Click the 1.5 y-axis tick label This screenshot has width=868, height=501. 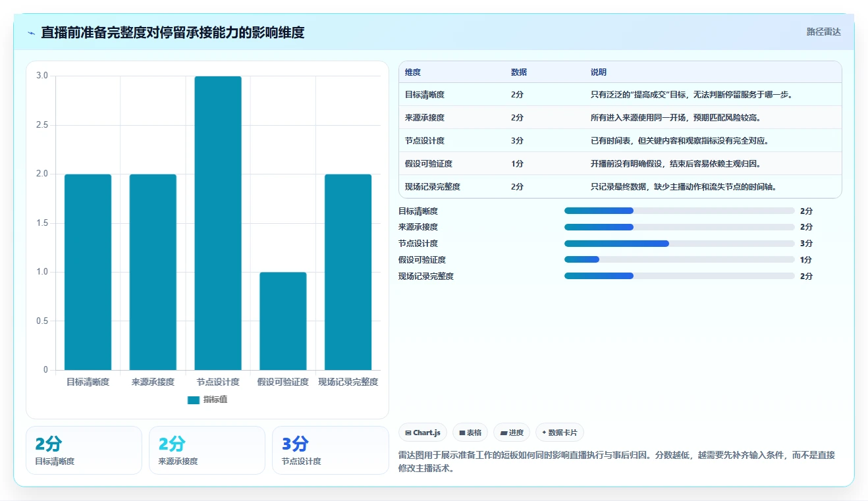coord(42,223)
